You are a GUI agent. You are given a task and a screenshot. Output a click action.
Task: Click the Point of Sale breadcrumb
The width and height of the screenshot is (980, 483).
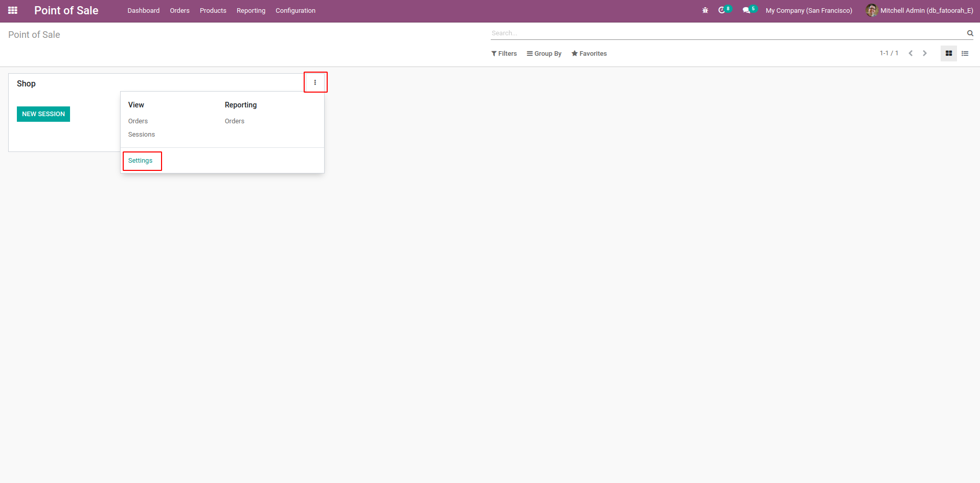(34, 35)
